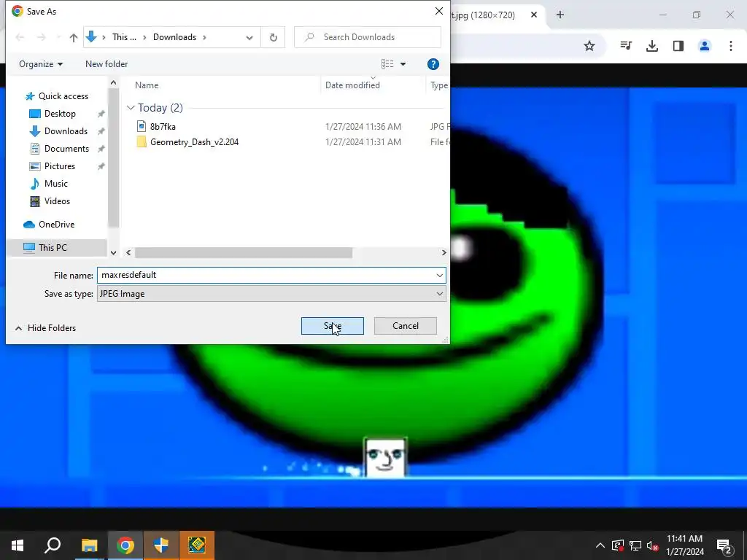Sort by the Date modified column header
The image size is (747, 560).
click(352, 85)
